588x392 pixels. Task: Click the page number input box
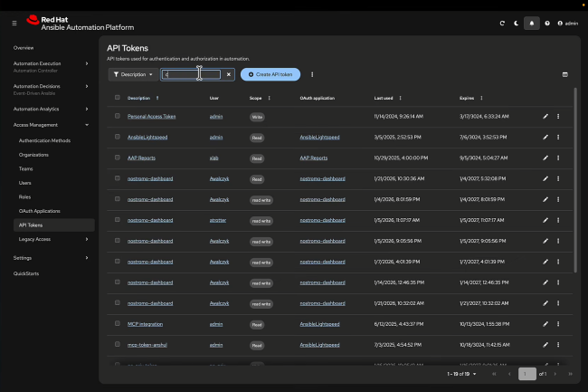pos(526,374)
